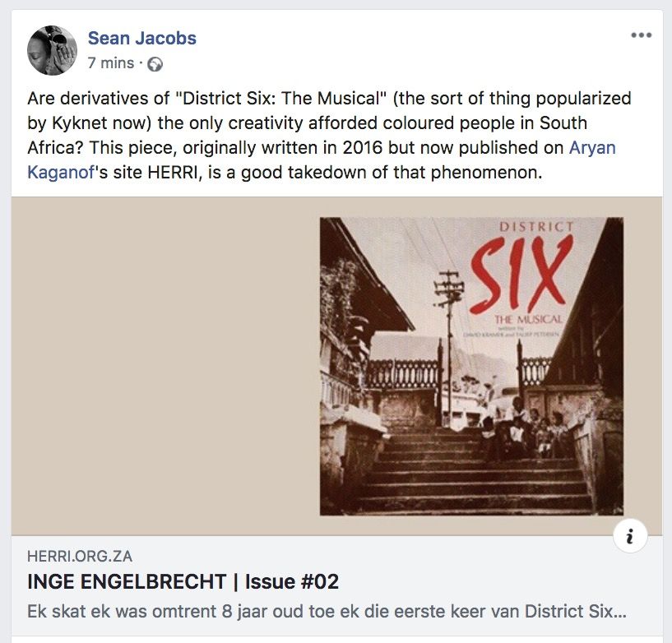Open the District Six poster thumbnail

tap(471, 366)
